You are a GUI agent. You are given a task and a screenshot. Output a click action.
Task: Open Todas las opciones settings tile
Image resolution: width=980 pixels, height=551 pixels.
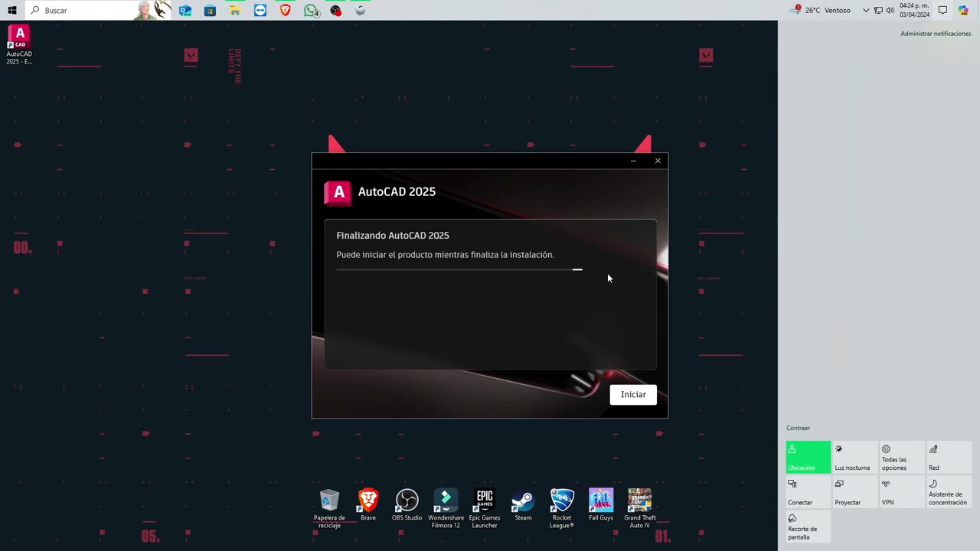[x=902, y=457]
